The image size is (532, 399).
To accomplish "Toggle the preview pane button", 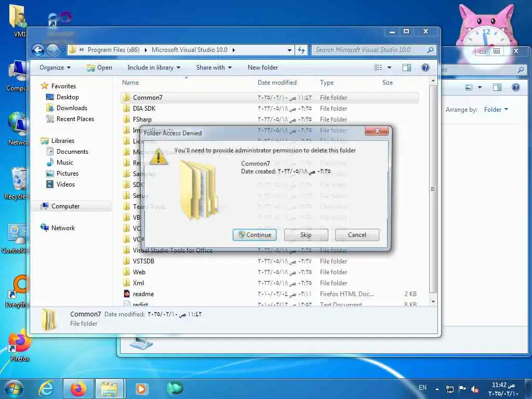I will pos(406,68).
